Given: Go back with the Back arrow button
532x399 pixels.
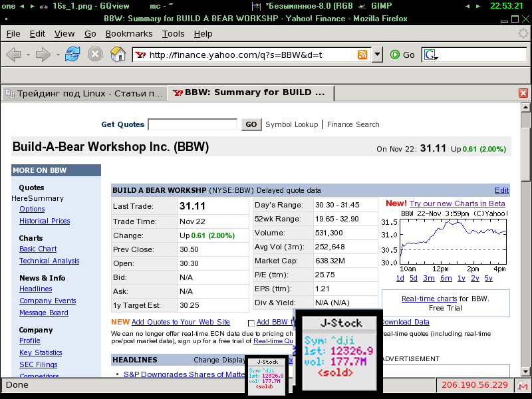Looking at the screenshot, I should [13, 55].
